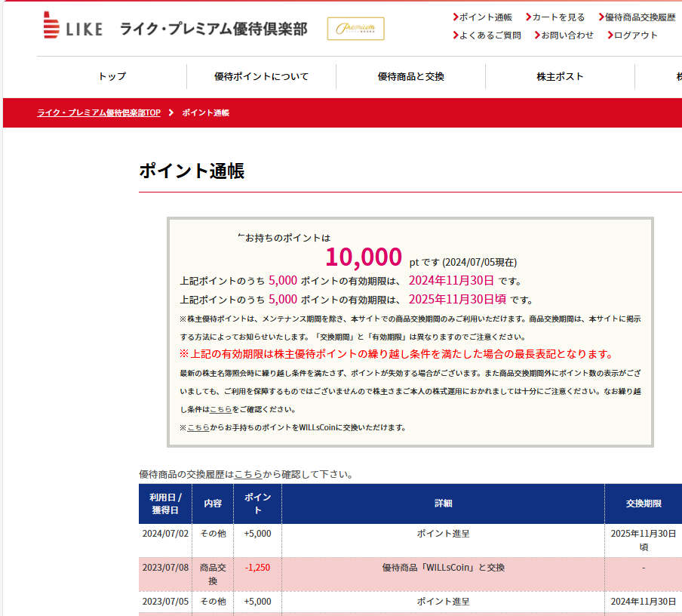
Task: Open カートを見る cart link
Action: tap(558, 17)
